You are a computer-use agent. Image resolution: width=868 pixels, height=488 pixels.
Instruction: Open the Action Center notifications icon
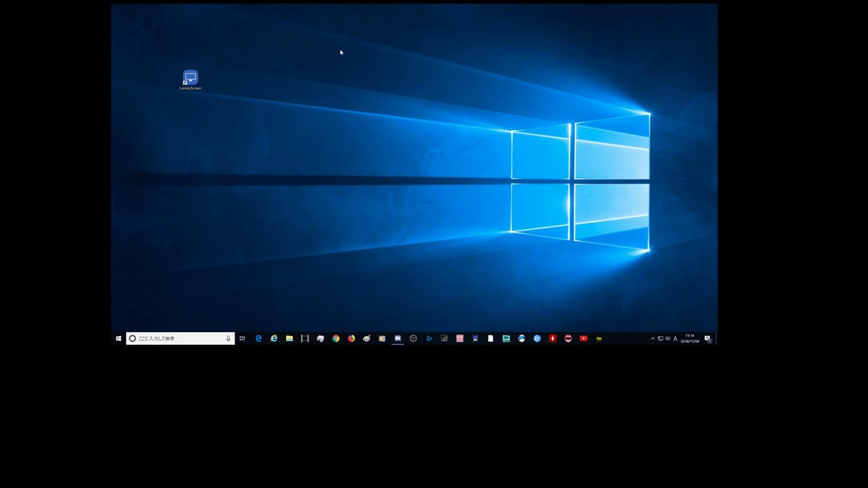coord(707,338)
